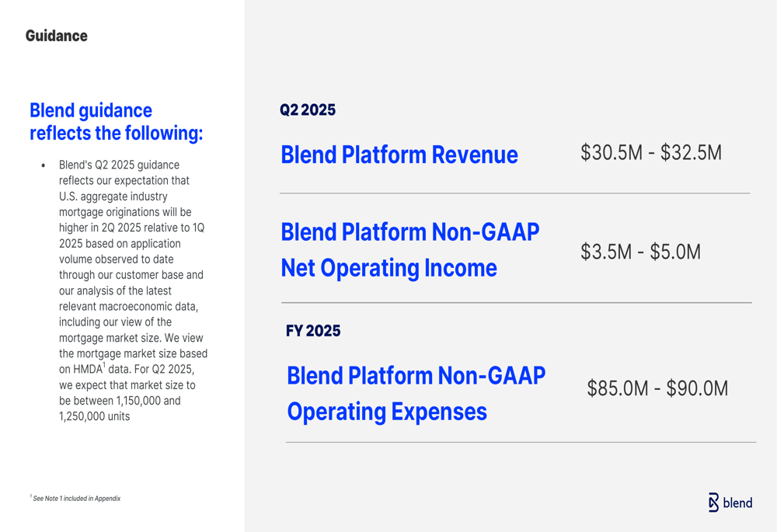This screenshot has width=777, height=532.
Task: Select the $3.5M - $5.0M value
Action: [641, 252]
